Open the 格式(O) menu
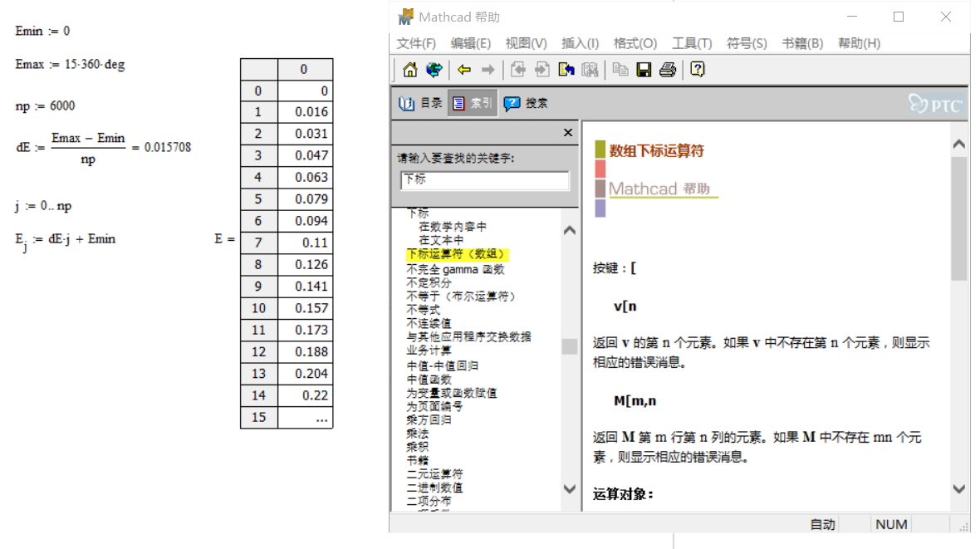Image resolution: width=980 pixels, height=549 pixels. [x=635, y=43]
